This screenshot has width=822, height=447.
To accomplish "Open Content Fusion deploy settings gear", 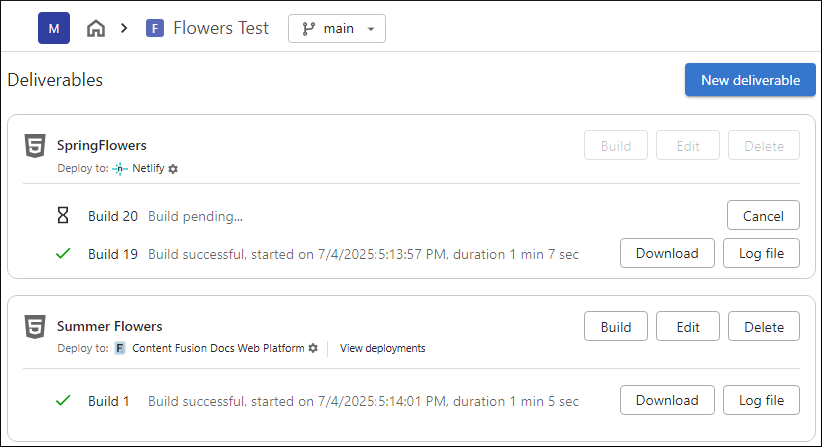I will 313,349.
